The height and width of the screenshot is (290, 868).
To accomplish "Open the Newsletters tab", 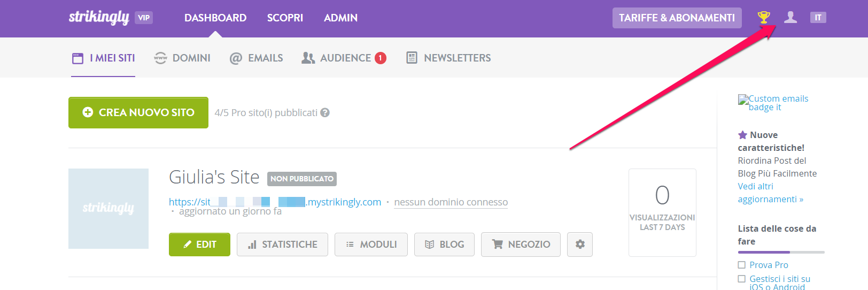I will (448, 58).
